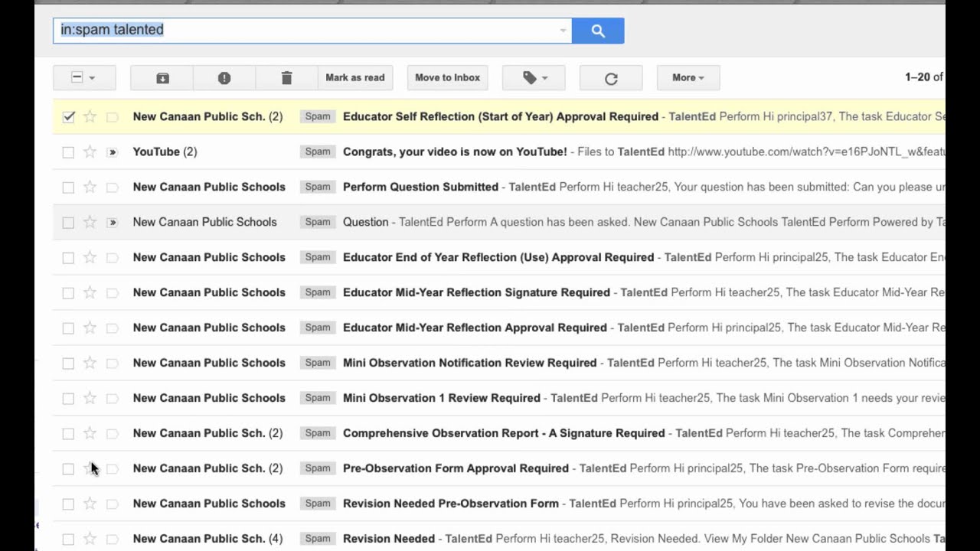Check box for Pre-Observation Form Approval email
The width and height of the screenshot is (980, 551).
68,468
